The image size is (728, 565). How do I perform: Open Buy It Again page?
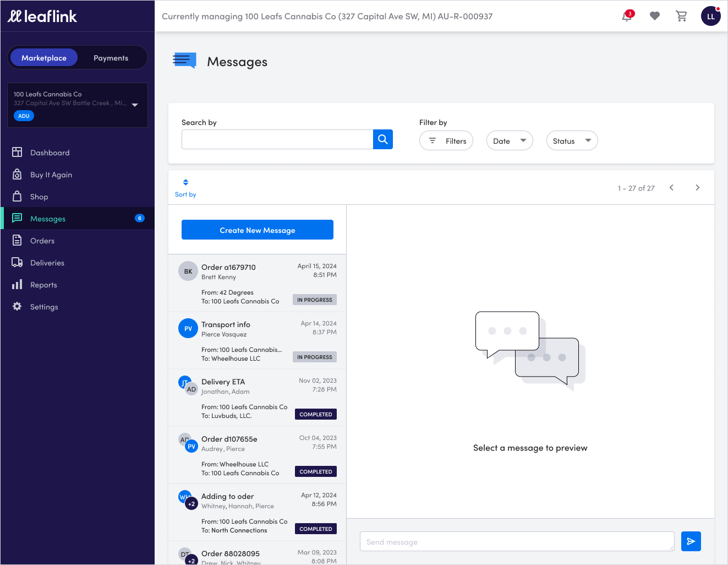tap(78, 175)
